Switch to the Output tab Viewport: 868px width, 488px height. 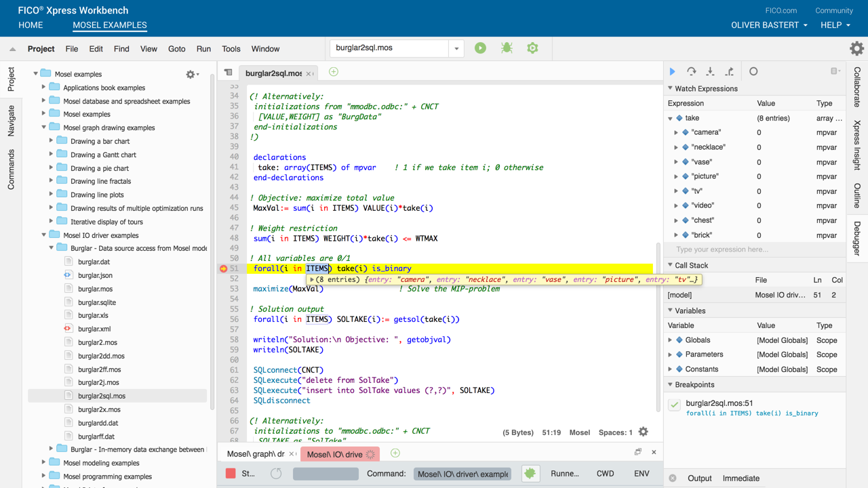pos(699,478)
